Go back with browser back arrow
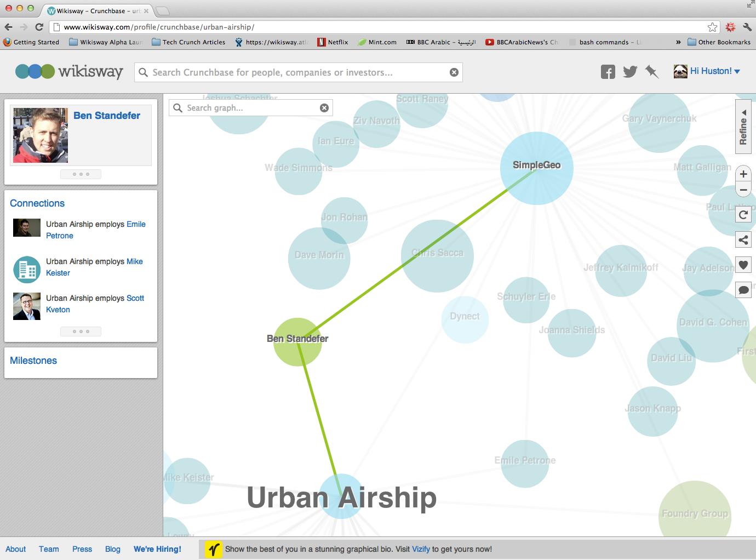The width and height of the screenshot is (756, 560). point(8,27)
